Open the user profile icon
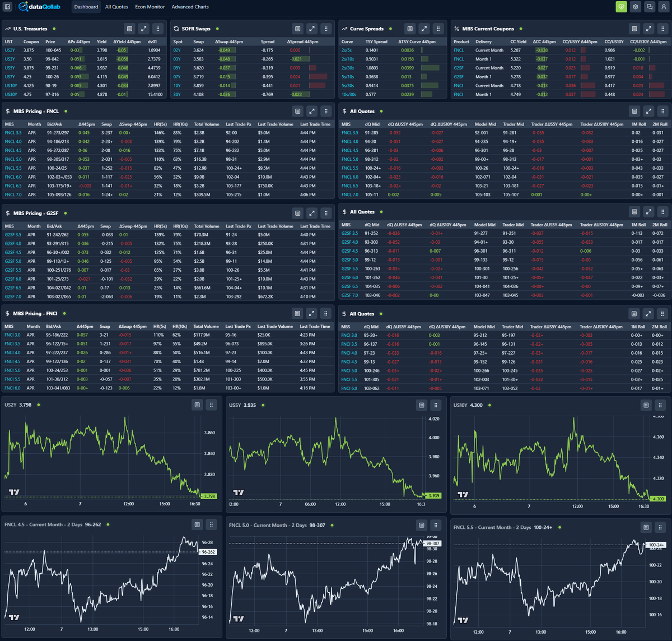 point(663,7)
